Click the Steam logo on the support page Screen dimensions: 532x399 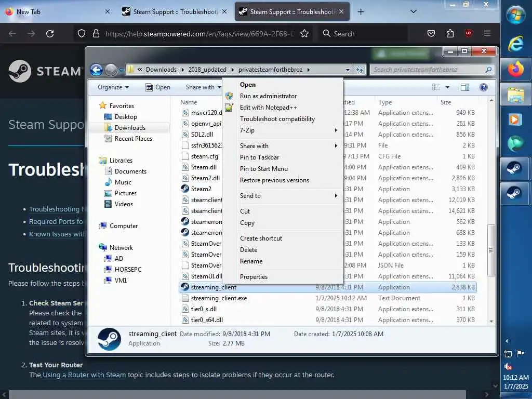coord(45,71)
